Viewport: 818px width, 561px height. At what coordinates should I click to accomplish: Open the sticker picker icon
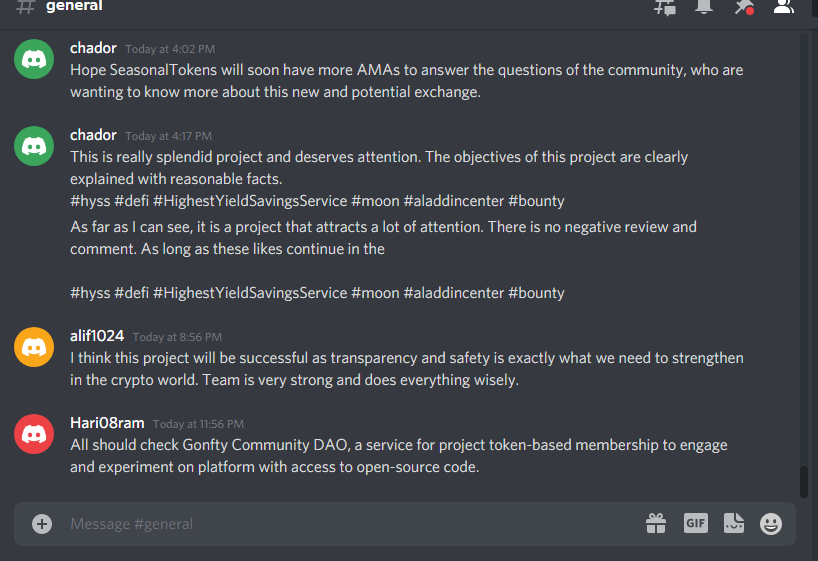tap(733, 523)
